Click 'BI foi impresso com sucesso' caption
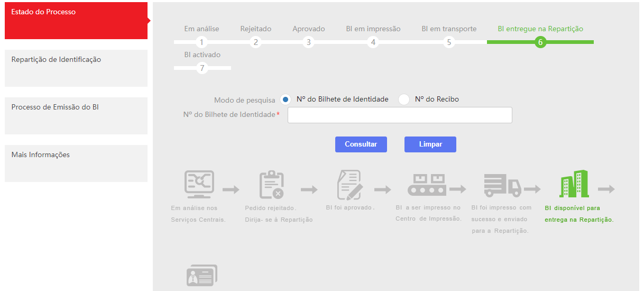Viewport: 644px width, 291px height. pyautogui.click(x=502, y=220)
